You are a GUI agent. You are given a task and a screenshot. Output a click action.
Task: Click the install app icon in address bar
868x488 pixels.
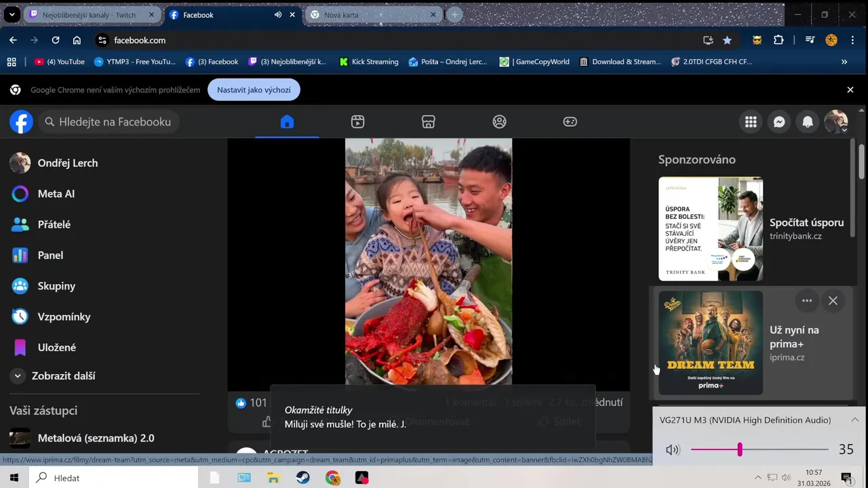[708, 40]
